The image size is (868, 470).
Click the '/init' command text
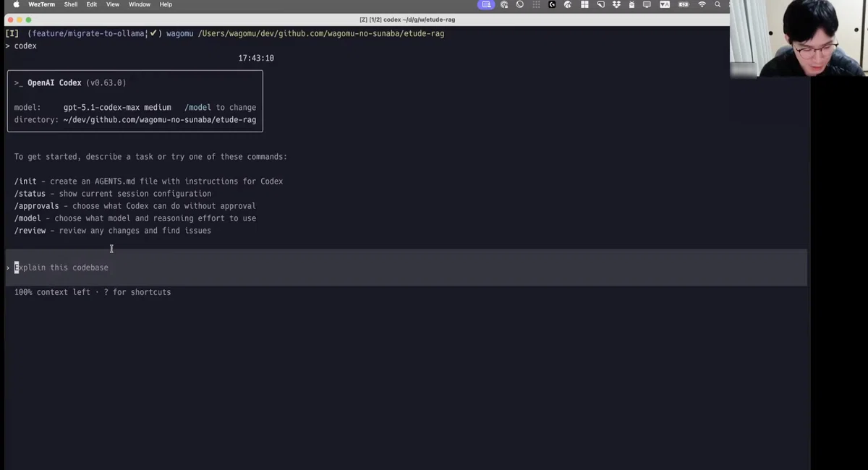pos(25,181)
